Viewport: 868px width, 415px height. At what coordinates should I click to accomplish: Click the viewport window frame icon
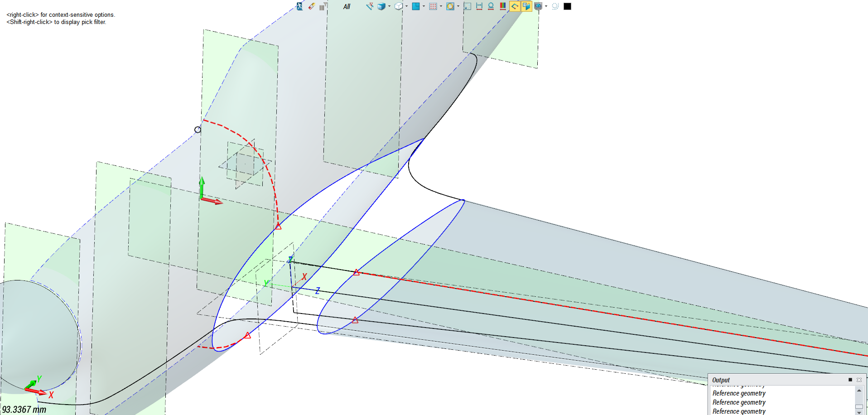[x=468, y=6]
